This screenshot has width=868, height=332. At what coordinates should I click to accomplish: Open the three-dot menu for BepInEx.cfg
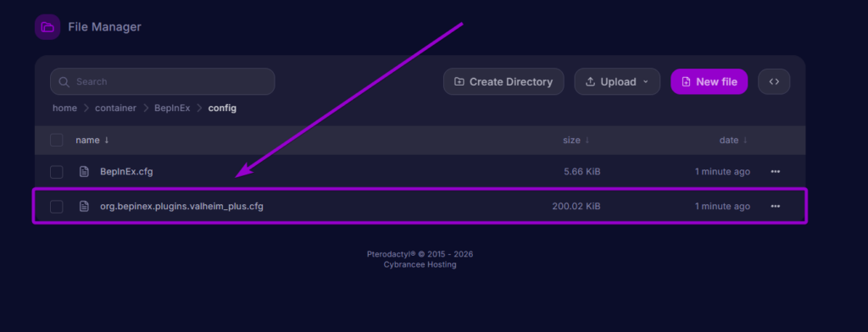[x=775, y=172]
